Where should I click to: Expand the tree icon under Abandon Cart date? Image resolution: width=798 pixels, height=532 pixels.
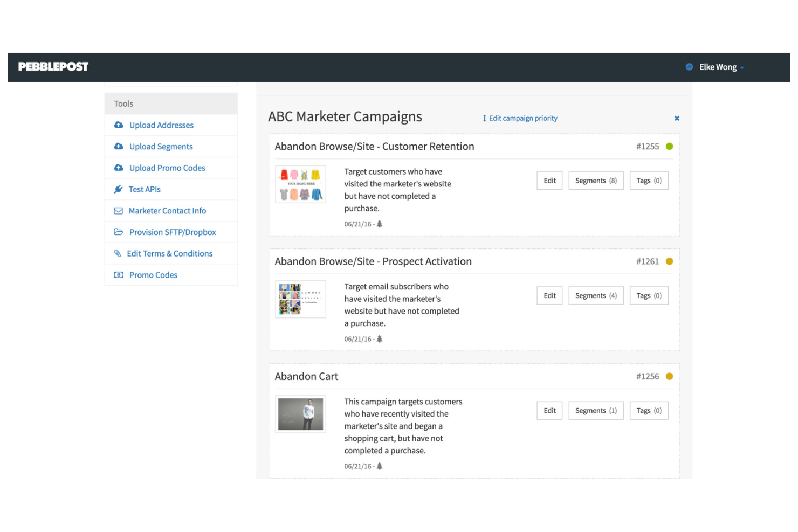379,466
